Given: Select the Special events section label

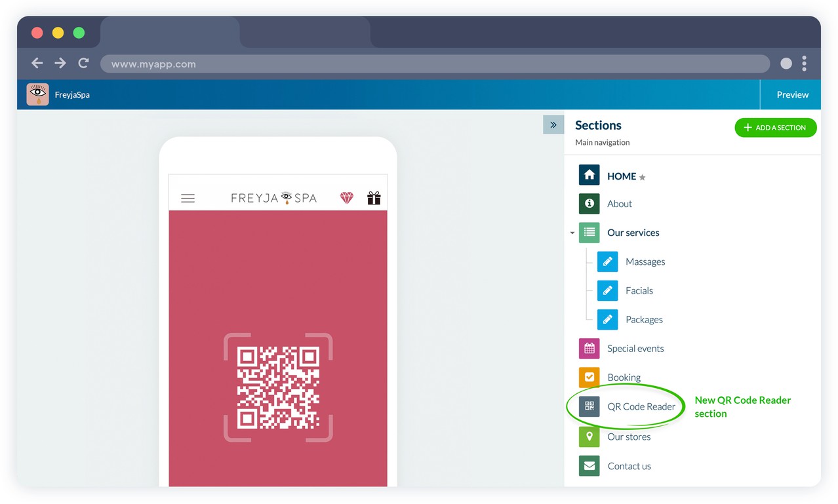Looking at the screenshot, I should tap(635, 349).
